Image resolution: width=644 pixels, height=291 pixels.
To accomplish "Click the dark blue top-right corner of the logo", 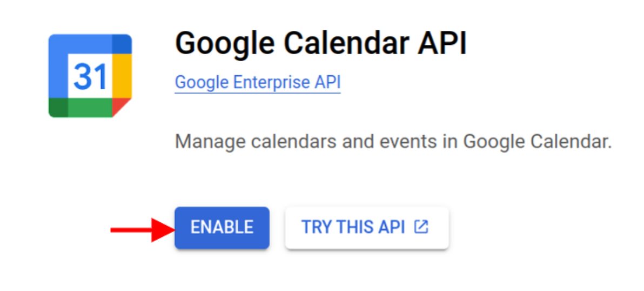I will [x=122, y=44].
